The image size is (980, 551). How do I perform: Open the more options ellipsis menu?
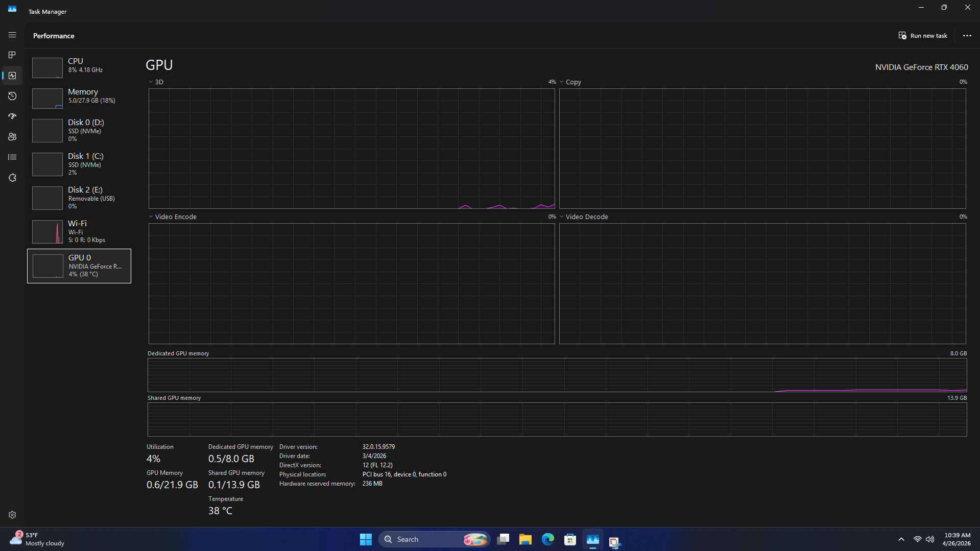[967, 36]
